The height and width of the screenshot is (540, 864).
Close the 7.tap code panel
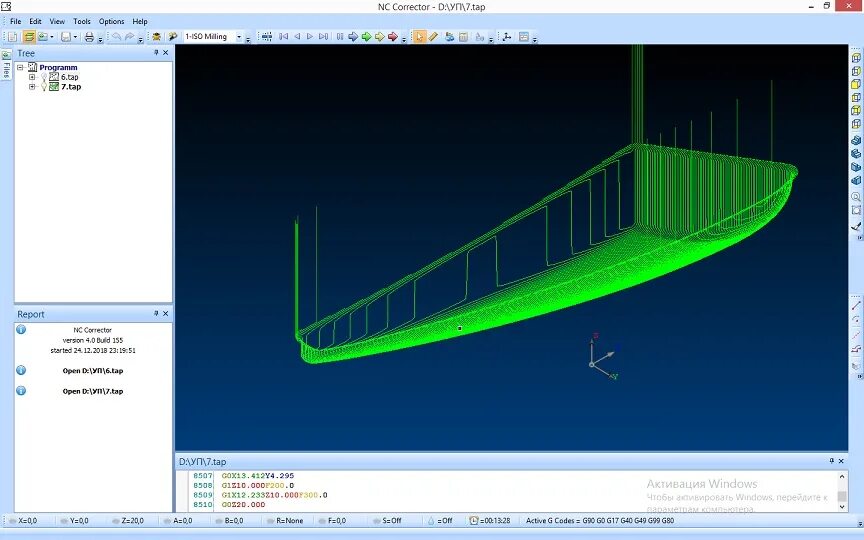841,461
